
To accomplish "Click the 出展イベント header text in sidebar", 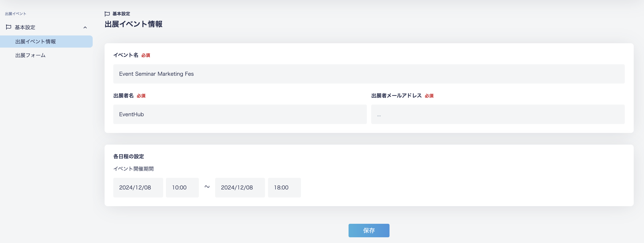I will (16, 14).
